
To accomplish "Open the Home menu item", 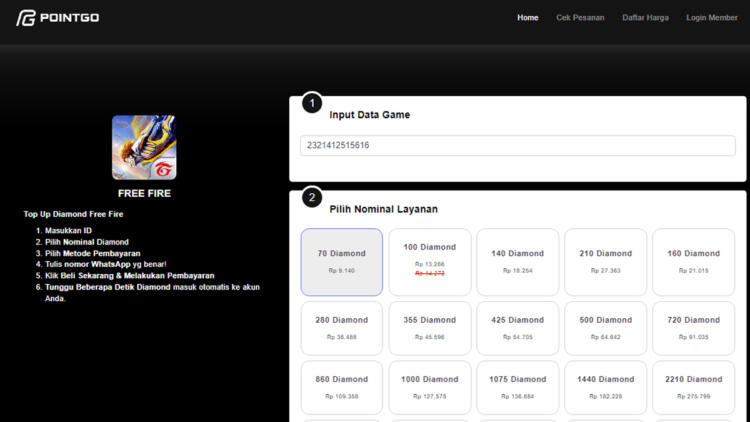I will 527,17.
